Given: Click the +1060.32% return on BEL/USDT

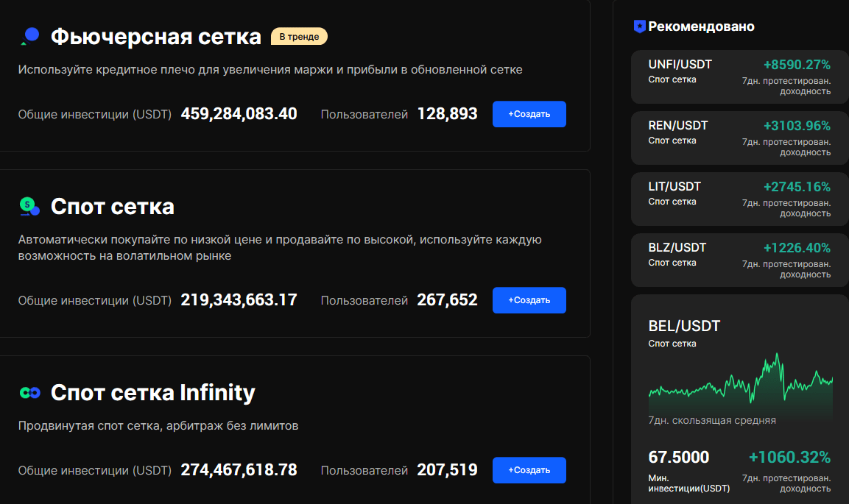Looking at the screenshot, I should pos(789,457).
